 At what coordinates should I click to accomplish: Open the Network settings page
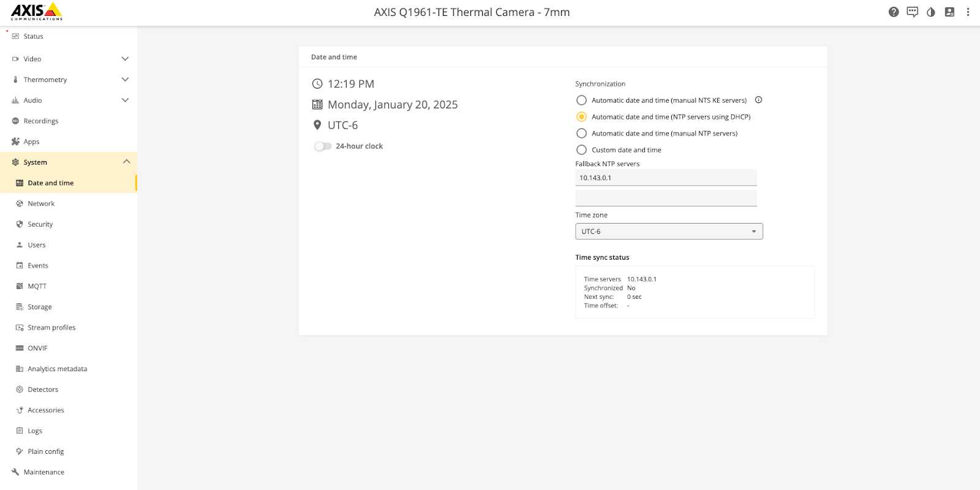[x=41, y=204]
